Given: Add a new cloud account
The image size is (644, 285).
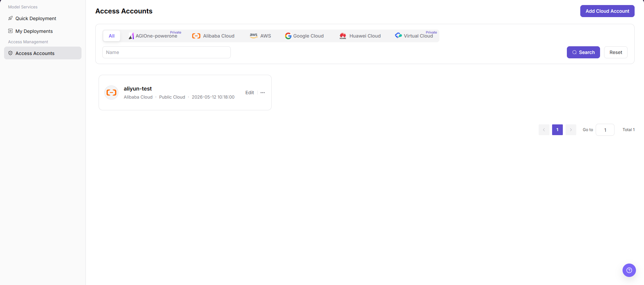Looking at the screenshot, I should coord(607,11).
